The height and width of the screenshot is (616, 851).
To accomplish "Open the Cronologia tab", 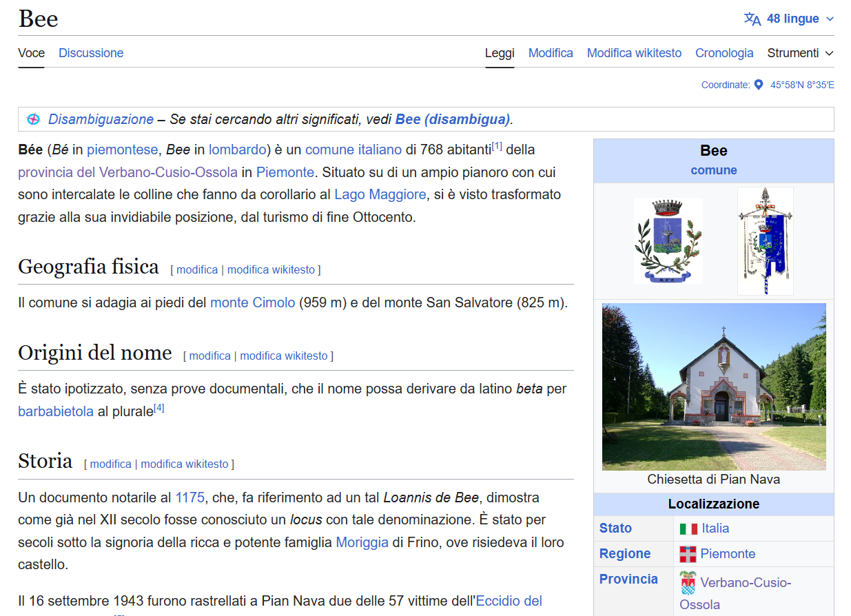I will click(724, 53).
